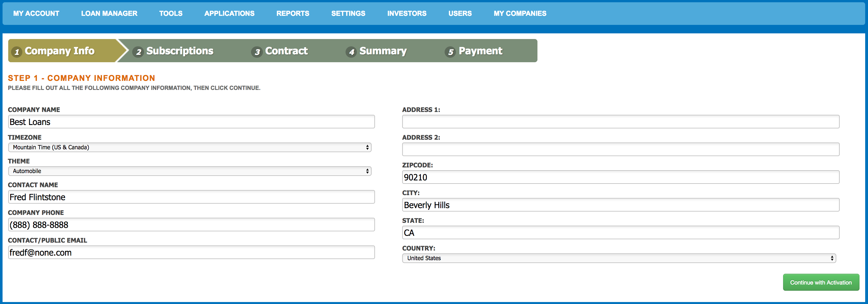Jump to the Payment step
The height and width of the screenshot is (304, 868).
coord(480,51)
